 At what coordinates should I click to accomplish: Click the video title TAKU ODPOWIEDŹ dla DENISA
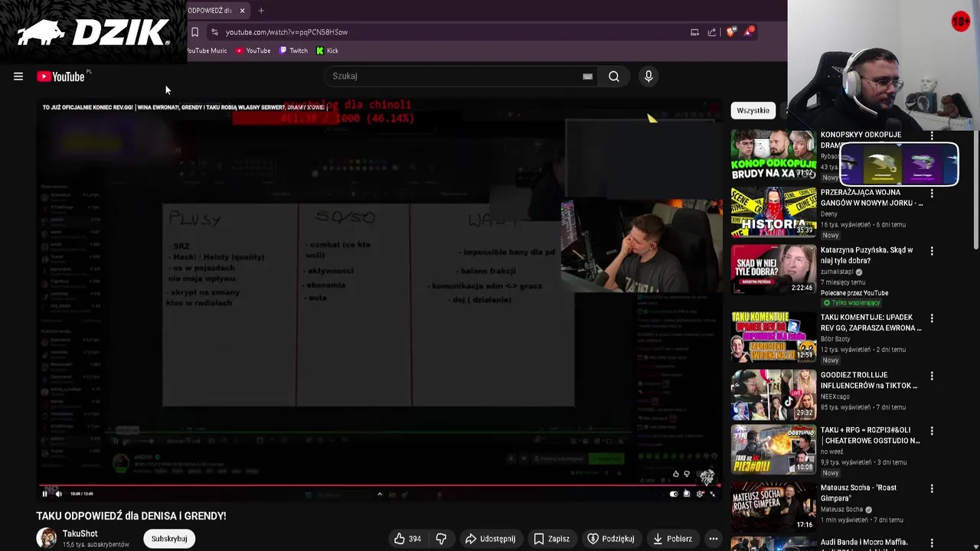pyautogui.click(x=131, y=516)
